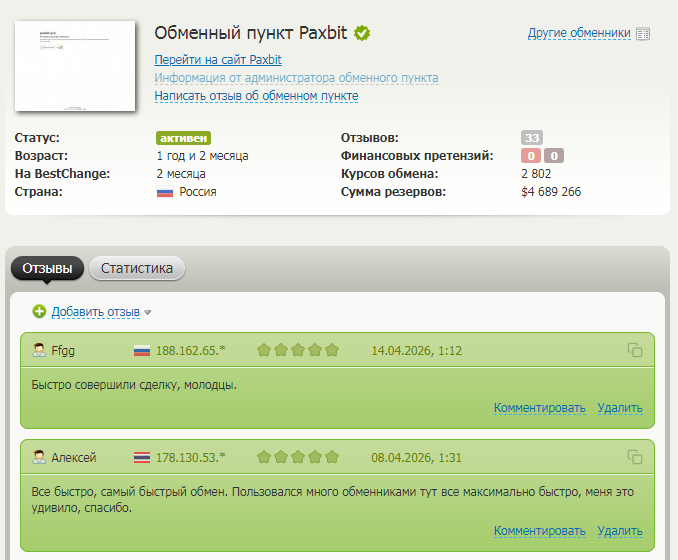Click the Russian flag icon in Страна row
678x560 pixels.
point(165,192)
